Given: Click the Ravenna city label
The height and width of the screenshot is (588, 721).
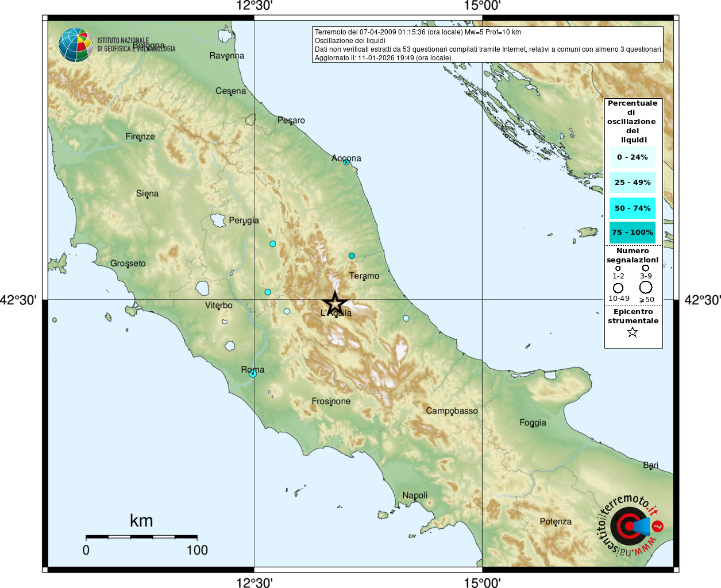Looking at the screenshot, I should (x=226, y=56).
